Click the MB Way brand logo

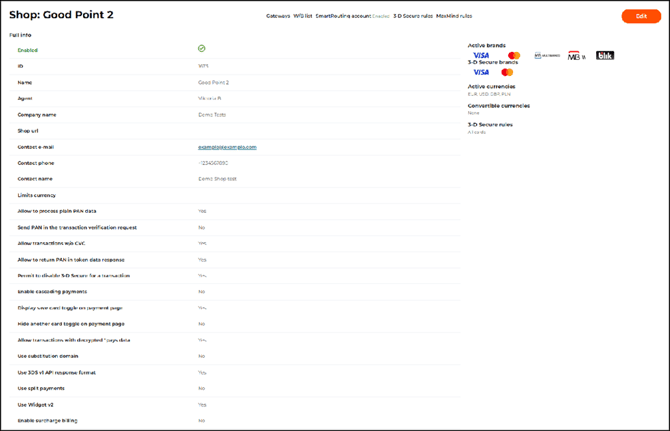click(576, 56)
